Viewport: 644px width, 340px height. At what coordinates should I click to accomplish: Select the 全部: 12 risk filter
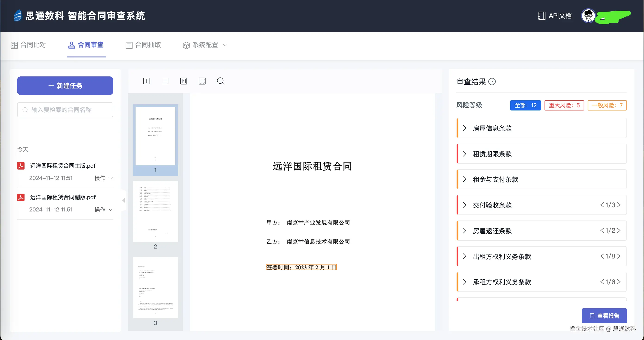(525, 105)
